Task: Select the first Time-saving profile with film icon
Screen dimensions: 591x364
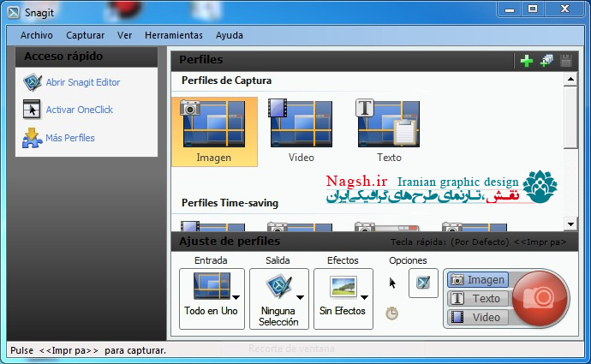Action: [213, 226]
